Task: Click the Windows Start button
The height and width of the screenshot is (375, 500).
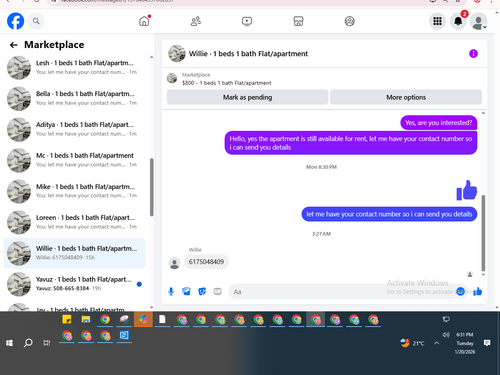Action: click(x=9, y=343)
